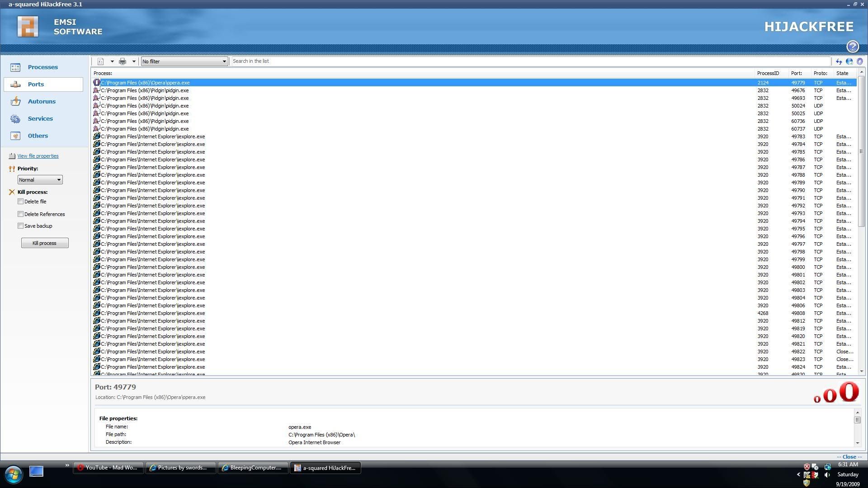
Task: Select the iexplore.exe row with ProcessID 4268
Action: (x=475, y=313)
